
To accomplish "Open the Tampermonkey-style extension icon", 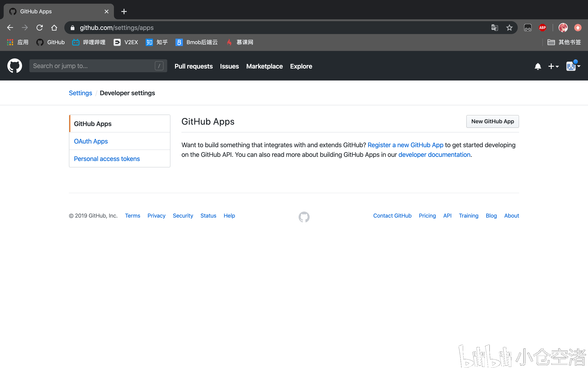I will pyautogui.click(x=528, y=28).
